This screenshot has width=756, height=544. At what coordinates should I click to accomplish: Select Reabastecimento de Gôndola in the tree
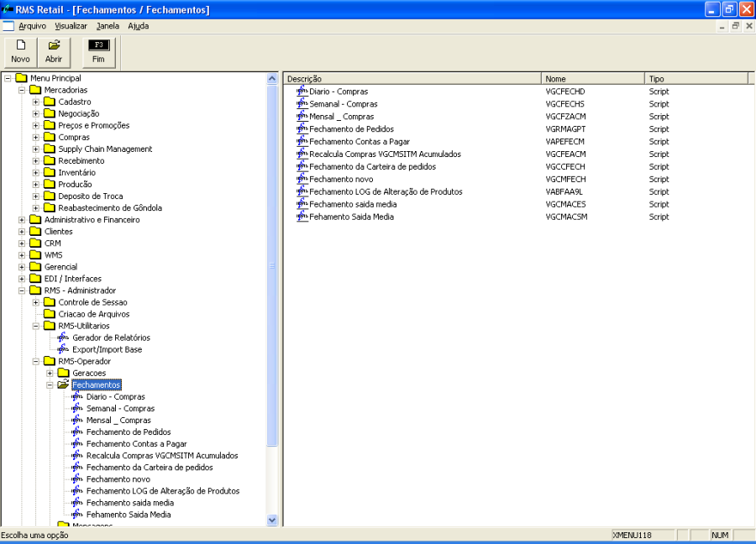tap(110, 207)
